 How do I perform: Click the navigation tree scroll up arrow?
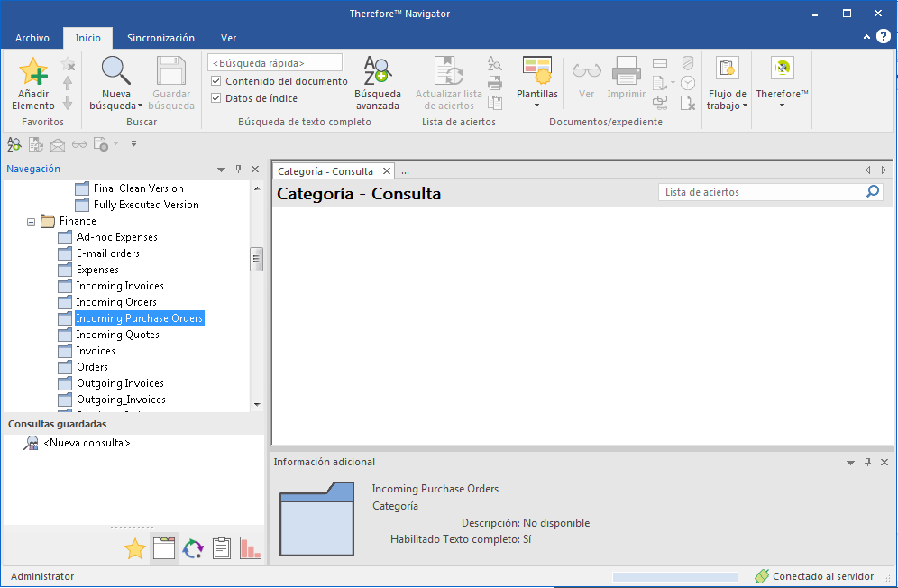[x=257, y=188]
